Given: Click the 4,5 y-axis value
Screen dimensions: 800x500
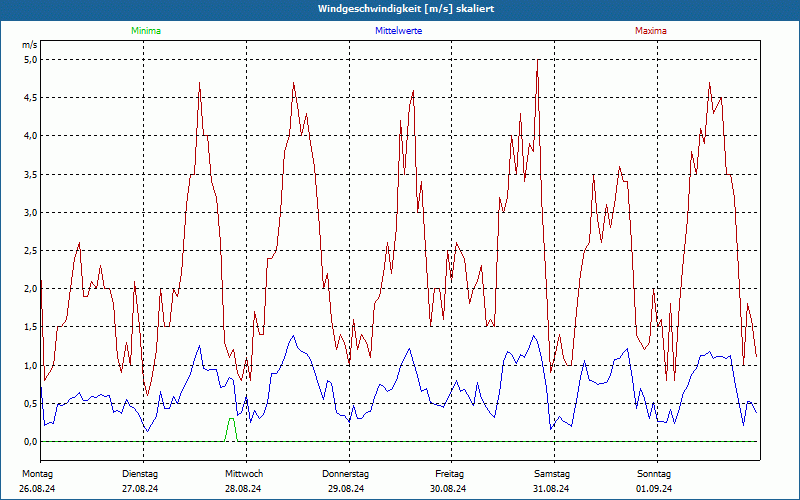Looking at the screenshot, I should 31,97.
